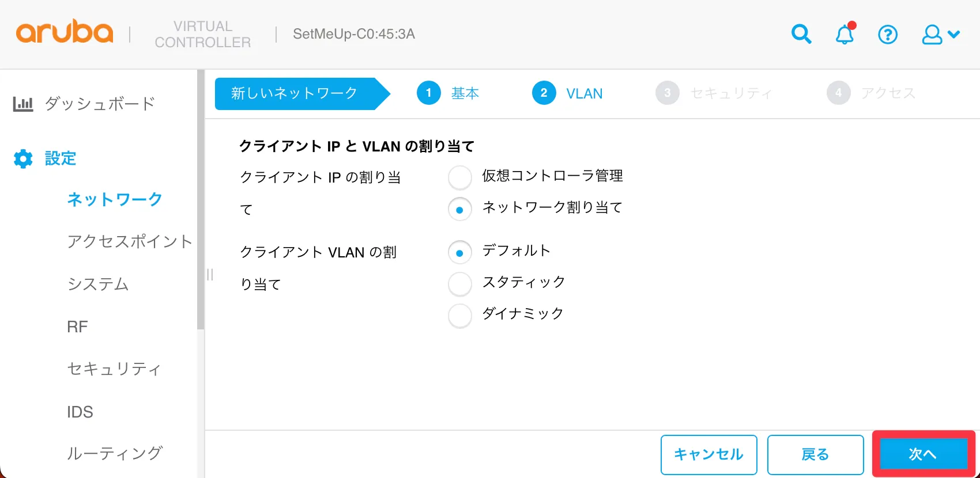This screenshot has width=980, height=478.
Task: Select ネットワーク割り当て radio button
Action: tap(459, 209)
